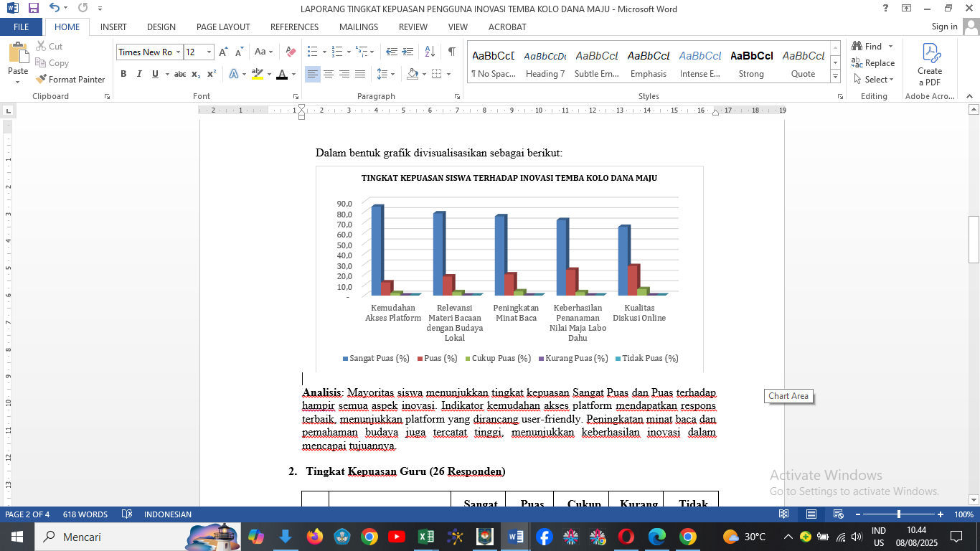
Task: Apply superscript formatting
Action: click(x=212, y=74)
